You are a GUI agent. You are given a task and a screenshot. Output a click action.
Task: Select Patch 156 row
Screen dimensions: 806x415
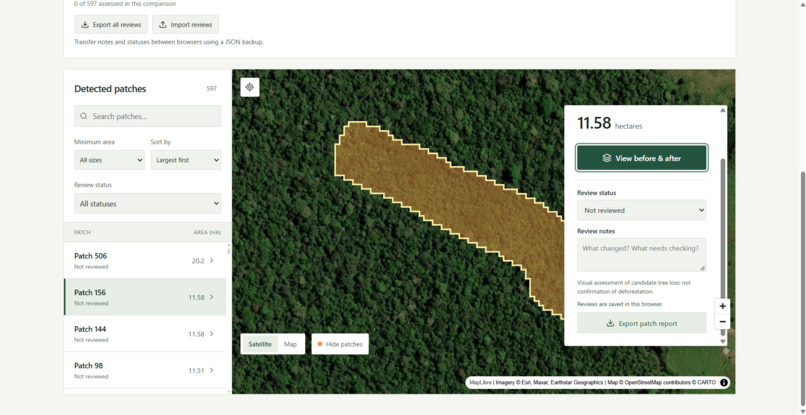pyautogui.click(x=145, y=297)
